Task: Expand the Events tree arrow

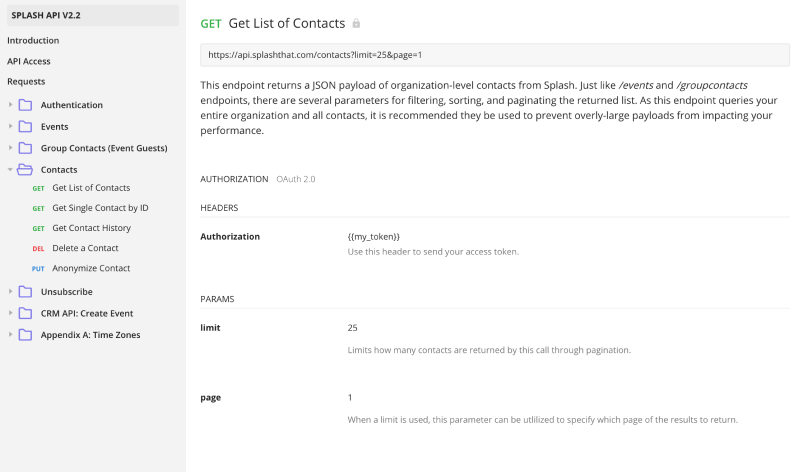Action: pos(10,127)
